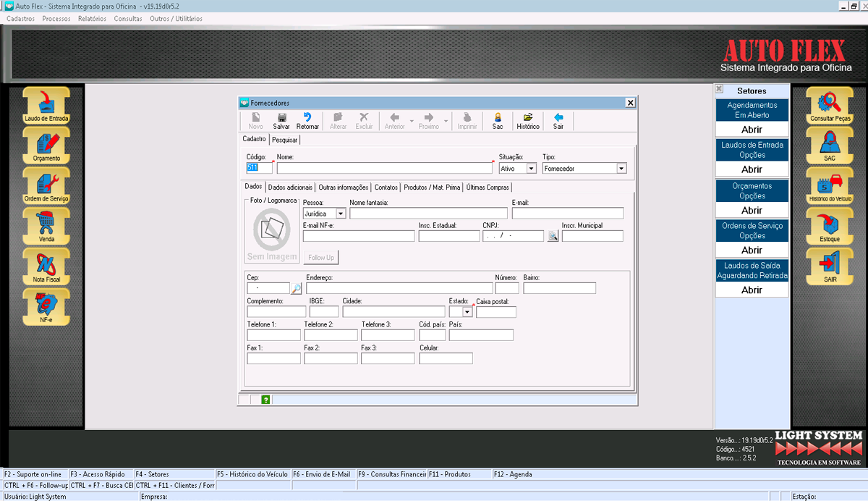
Task: Open the Próximo dropdown arrow
Action: [446, 121]
